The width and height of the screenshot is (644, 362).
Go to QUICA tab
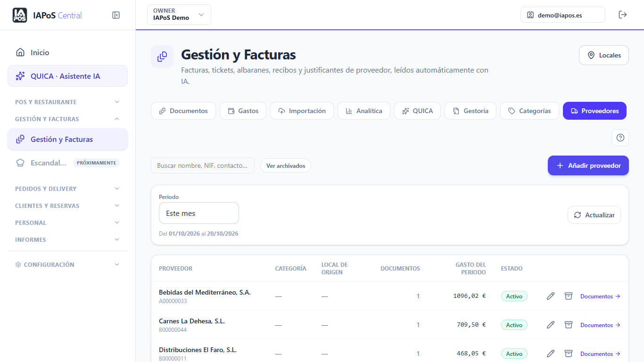tap(417, 111)
